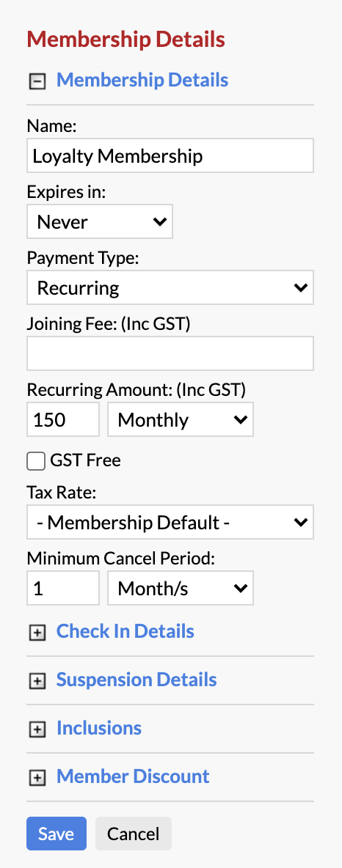Focus the Name text field
The height and width of the screenshot is (868, 342).
(x=170, y=155)
